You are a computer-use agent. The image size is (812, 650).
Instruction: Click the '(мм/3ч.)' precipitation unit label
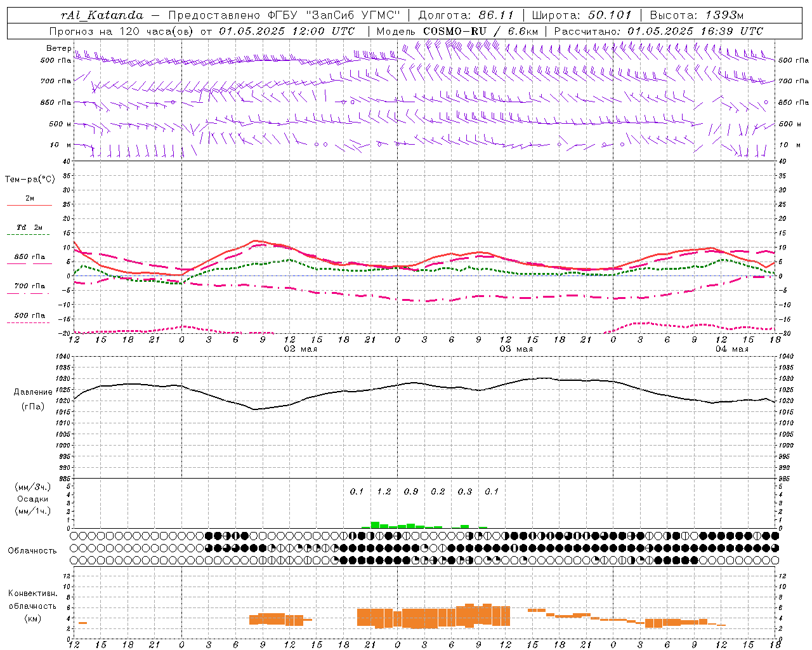(33, 487)
